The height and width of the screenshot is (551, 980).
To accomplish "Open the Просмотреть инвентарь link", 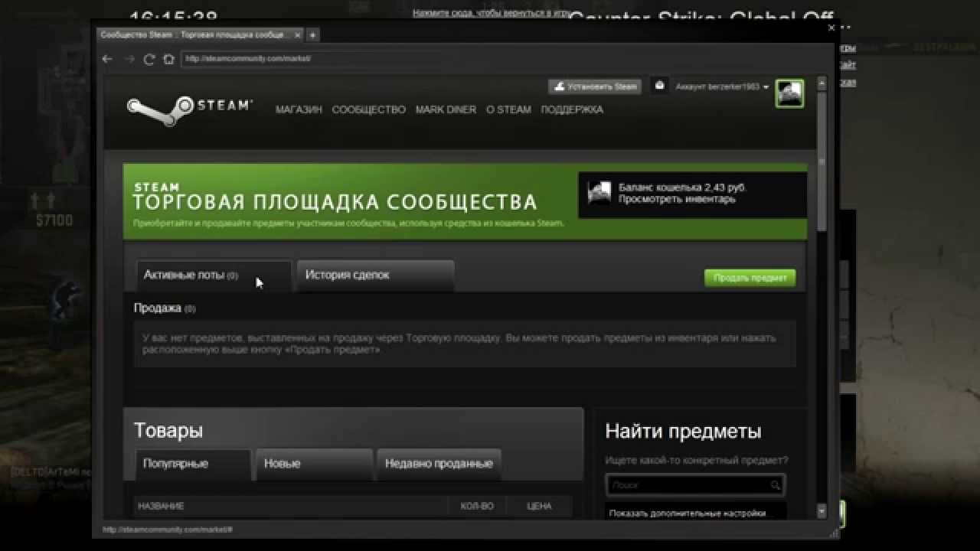I will [677, 199].
